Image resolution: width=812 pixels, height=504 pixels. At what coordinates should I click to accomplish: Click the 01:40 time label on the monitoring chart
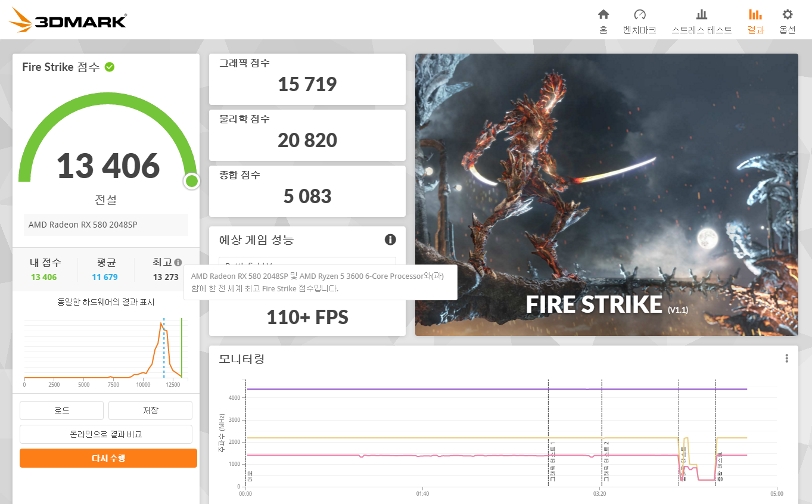tap(422, 494)
